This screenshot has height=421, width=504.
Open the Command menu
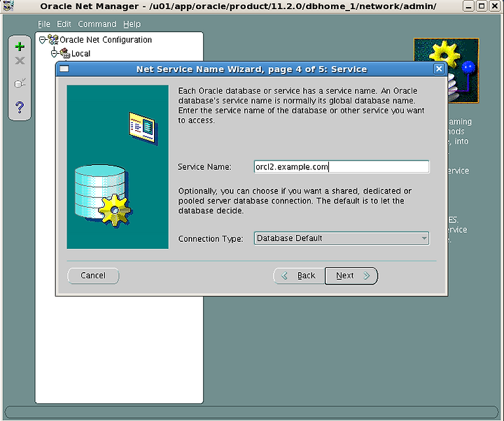point(97,24)
